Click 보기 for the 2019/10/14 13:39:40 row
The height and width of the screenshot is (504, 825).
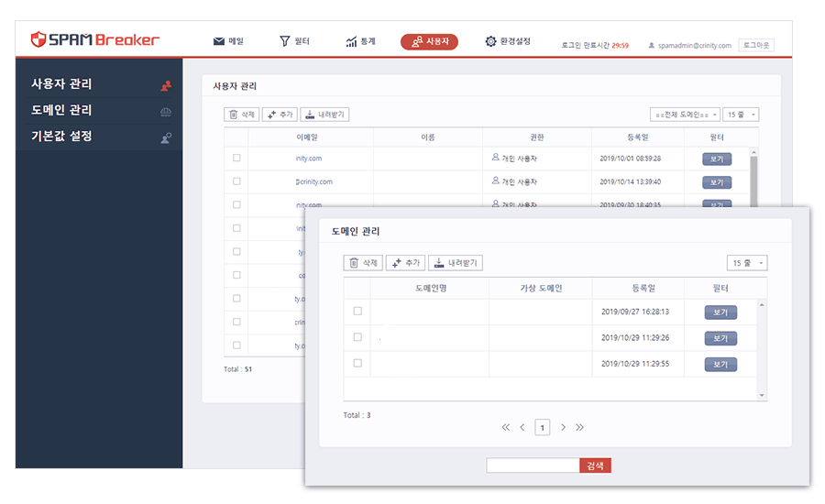(x=717, y=182)
